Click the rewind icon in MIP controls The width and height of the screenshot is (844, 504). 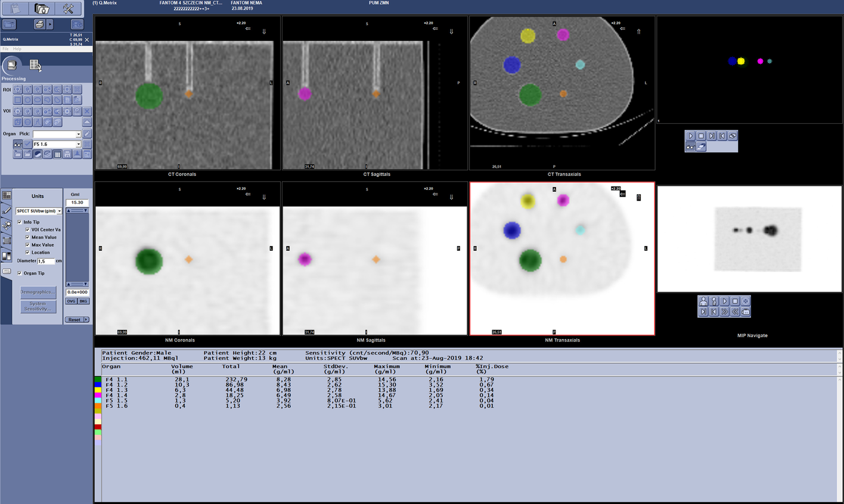click(x=735, y=312)
